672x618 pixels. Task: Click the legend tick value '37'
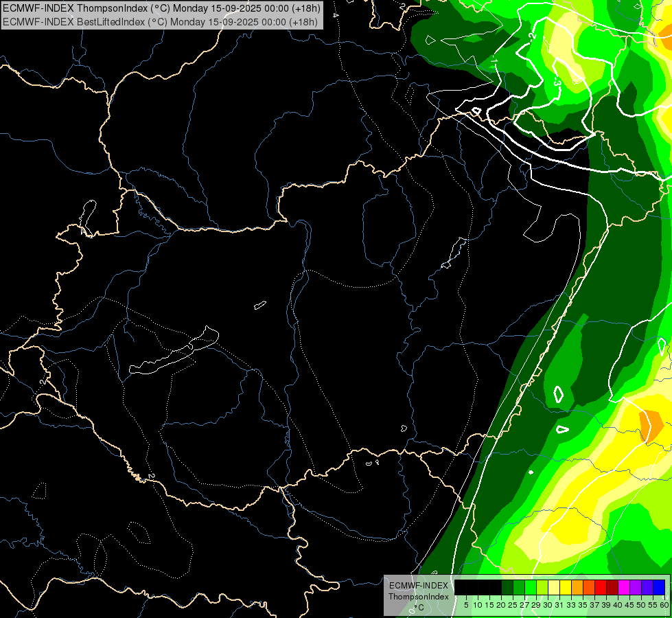(x=595, y=605)
